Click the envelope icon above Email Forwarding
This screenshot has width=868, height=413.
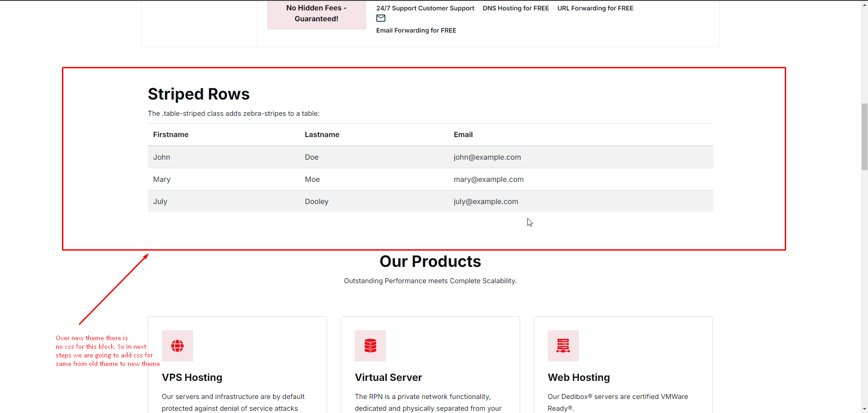pos(381,19)
